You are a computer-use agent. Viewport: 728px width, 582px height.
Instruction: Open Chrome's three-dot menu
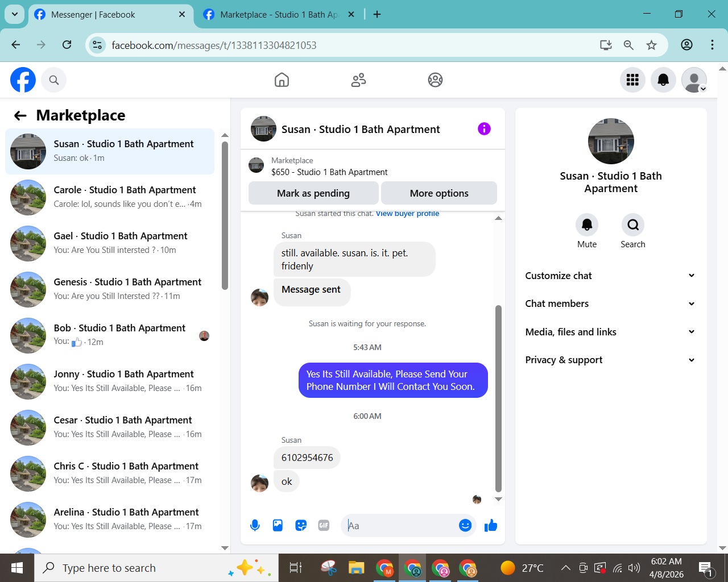click(712, 45)
